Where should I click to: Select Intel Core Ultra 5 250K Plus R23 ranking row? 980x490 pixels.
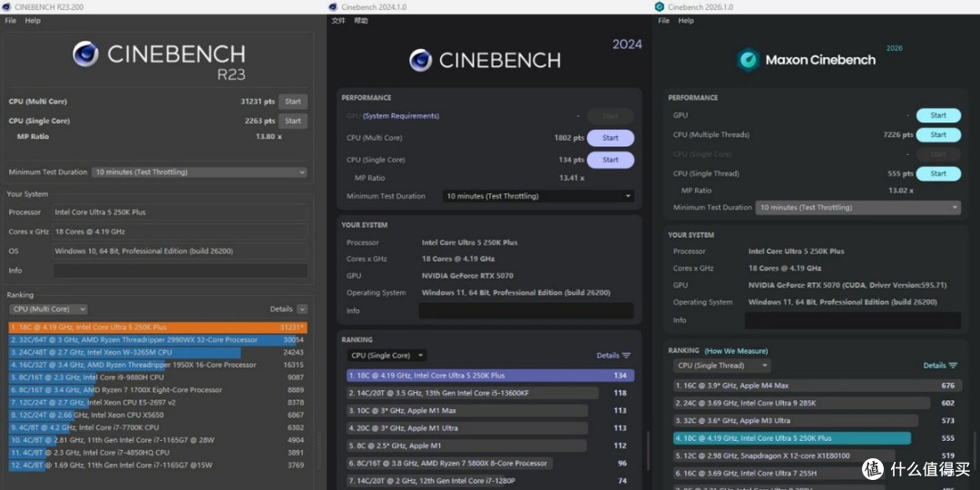point(158,327)
